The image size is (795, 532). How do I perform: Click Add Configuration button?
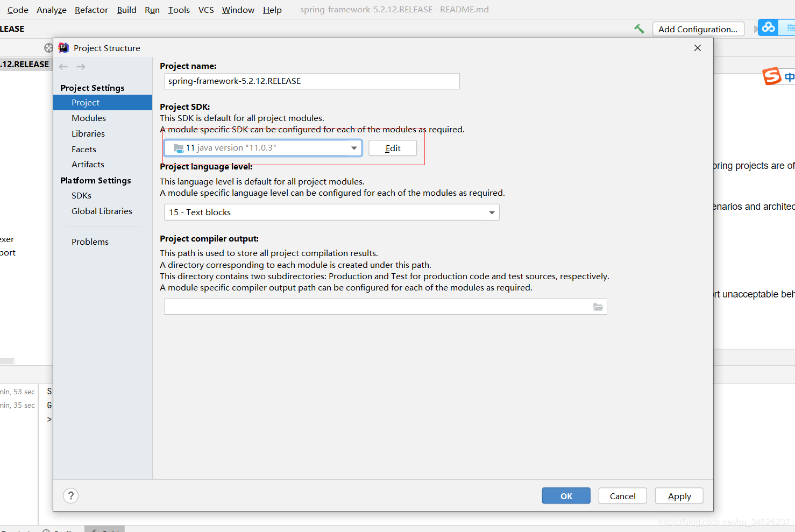(698, 29)
